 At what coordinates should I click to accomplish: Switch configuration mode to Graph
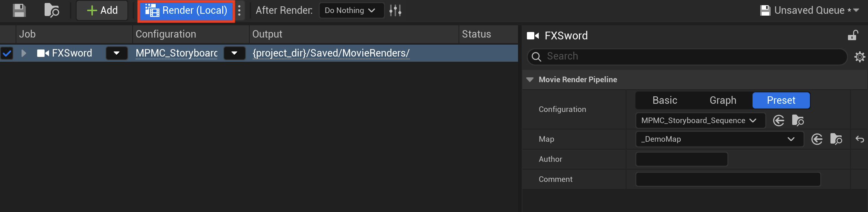click(x=723, y=100)
